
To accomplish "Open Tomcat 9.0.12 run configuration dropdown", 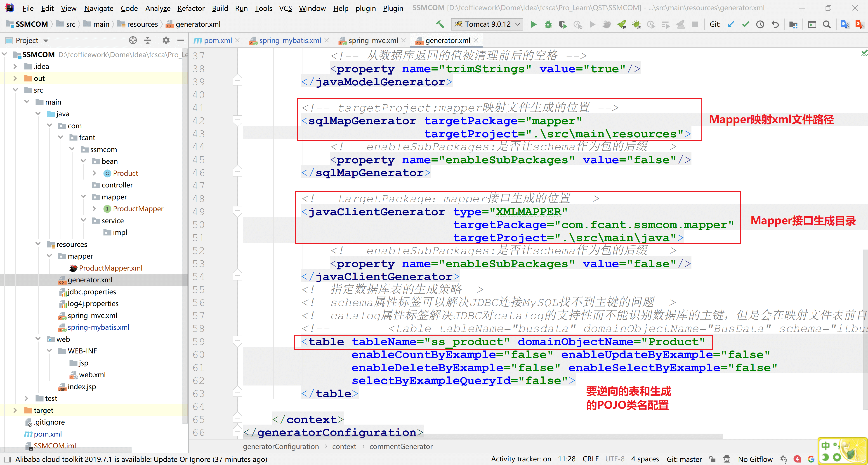I will point(487,24).
